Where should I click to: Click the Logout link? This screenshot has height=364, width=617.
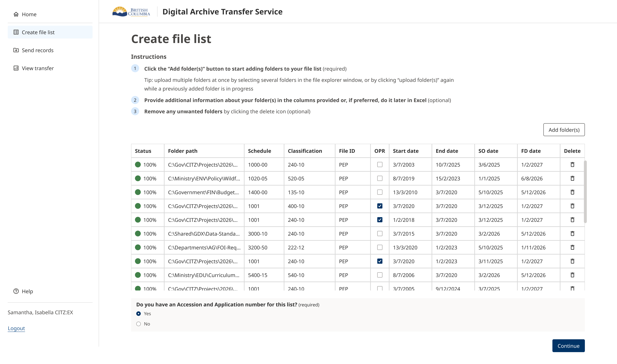point(16,328)
